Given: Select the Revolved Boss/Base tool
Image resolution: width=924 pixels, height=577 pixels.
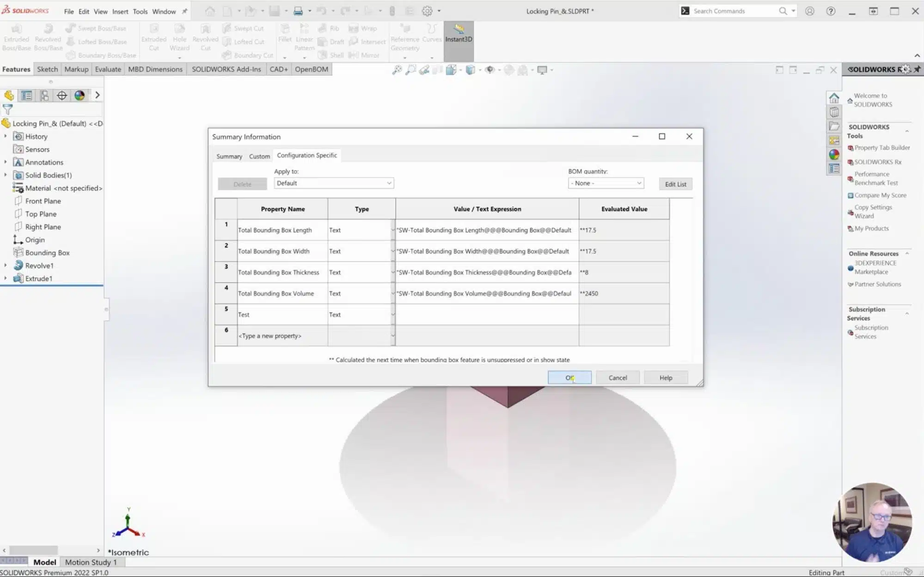Looking at the screenshot, I should (48, 37).
